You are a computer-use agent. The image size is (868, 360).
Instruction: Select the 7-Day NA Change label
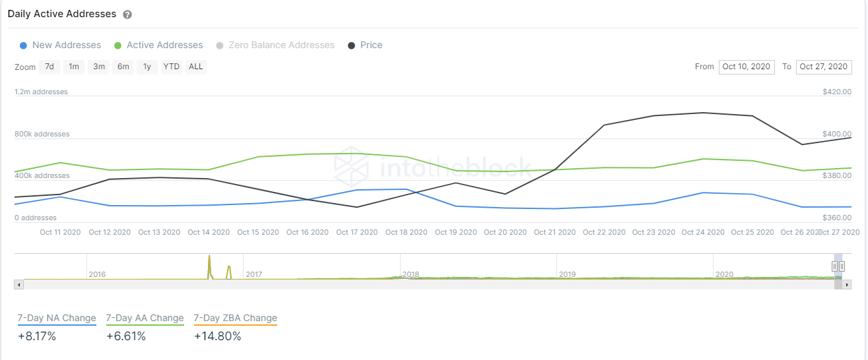(x=57, y=318)
